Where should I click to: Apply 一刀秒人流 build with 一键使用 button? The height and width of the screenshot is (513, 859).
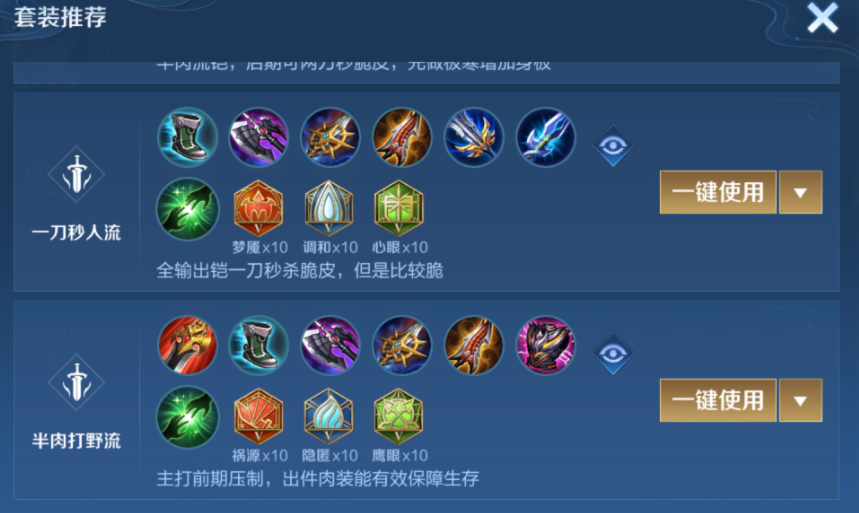coord(718,192)
